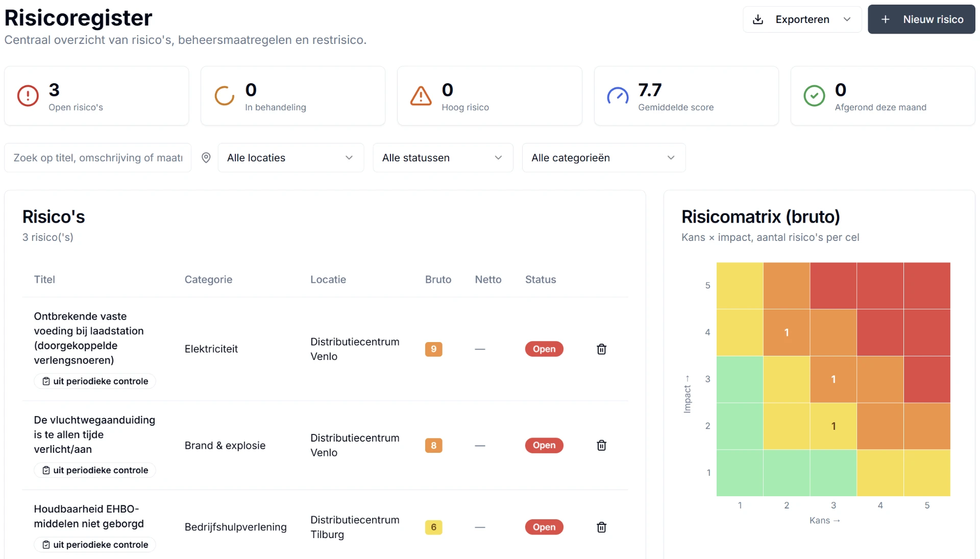Click the Bedrijfshulpverlening category cell
The image size is (980, 559).
tap(236, 527)
